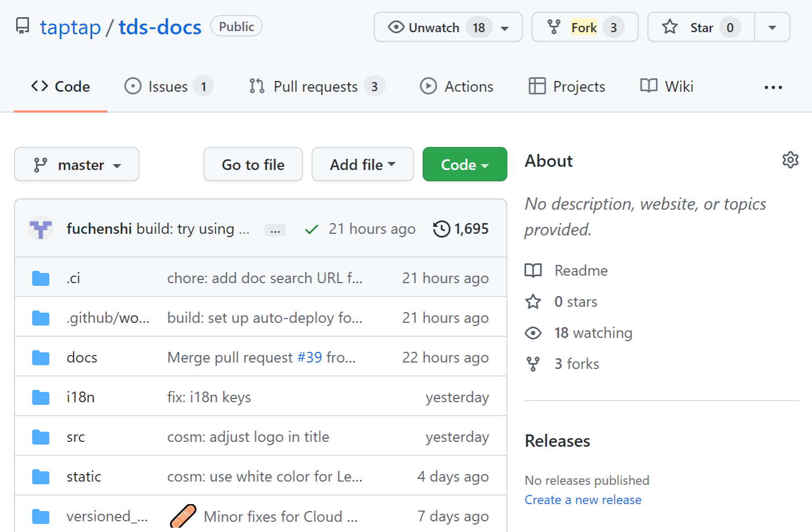Go to the Pull requests tab

tap(317, 86)
